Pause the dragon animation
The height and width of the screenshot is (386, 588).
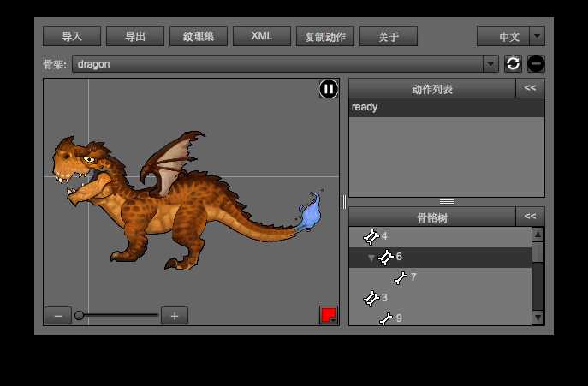329,89
